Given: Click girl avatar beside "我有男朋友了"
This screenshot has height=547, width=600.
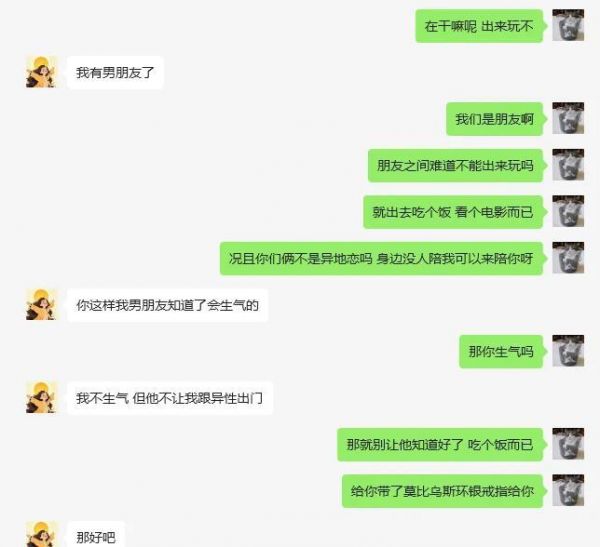Looking at the screenshot, I should click(x=41, y=72).
